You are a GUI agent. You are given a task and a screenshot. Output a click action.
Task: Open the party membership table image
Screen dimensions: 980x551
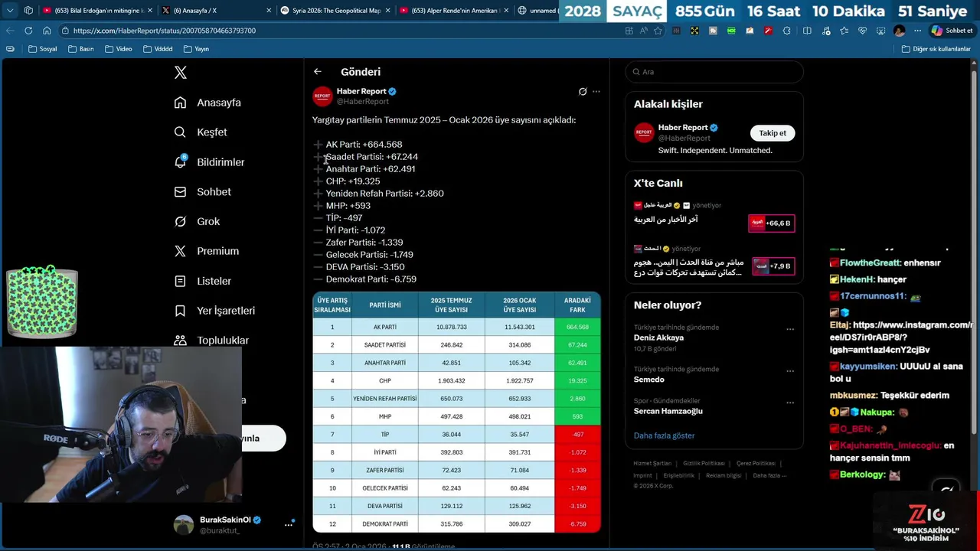coord(456,412)
